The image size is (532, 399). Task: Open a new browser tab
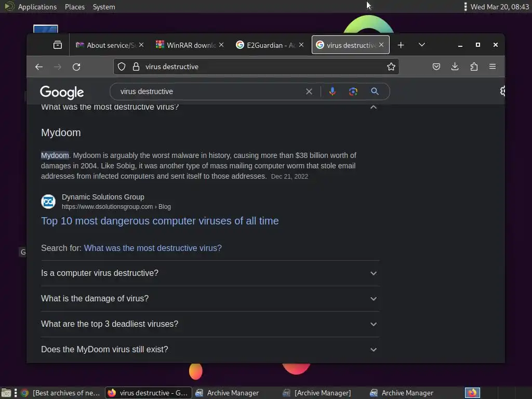coord(401,45)
